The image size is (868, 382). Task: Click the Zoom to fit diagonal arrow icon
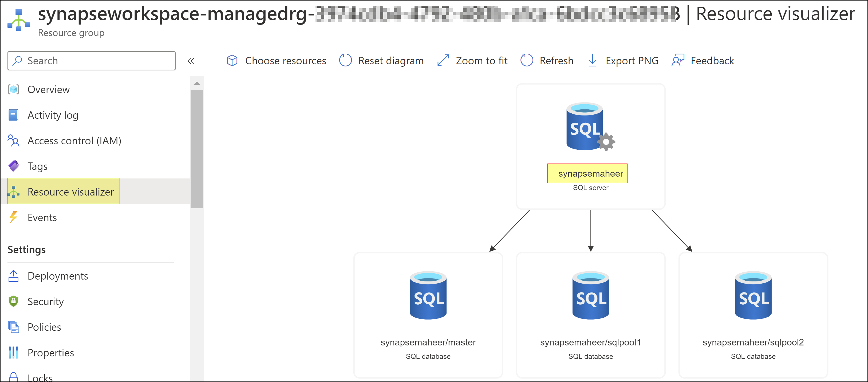(x=443, y=61)
